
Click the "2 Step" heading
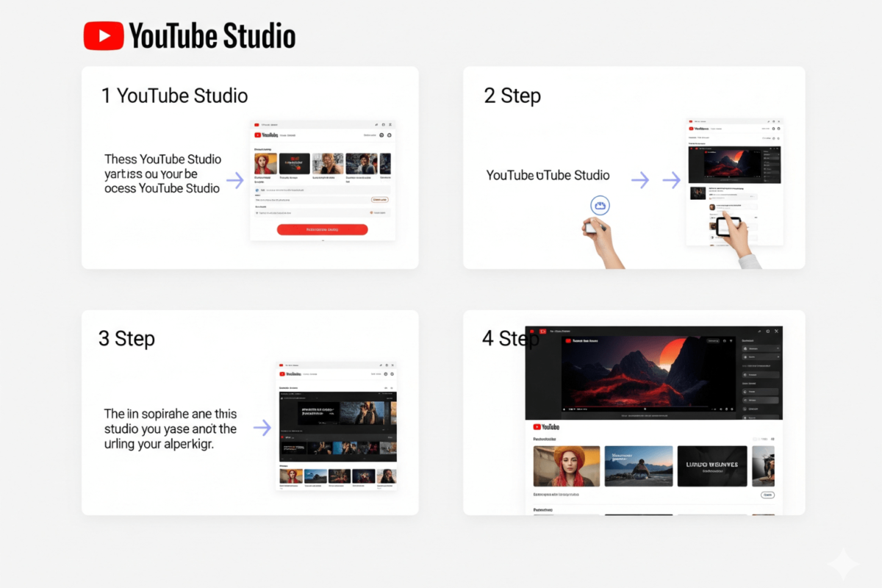(512, 96)
